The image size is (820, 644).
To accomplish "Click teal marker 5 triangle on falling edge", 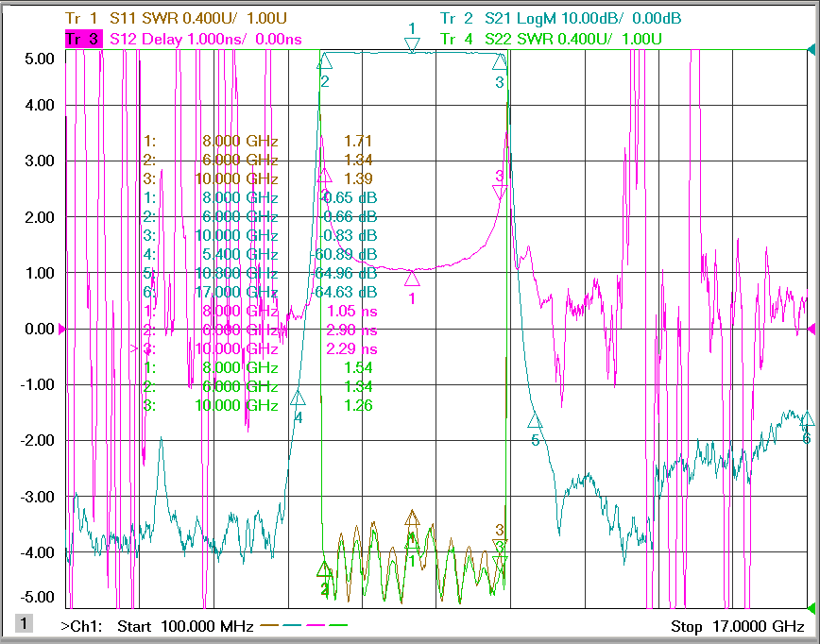I will point(535,420).
